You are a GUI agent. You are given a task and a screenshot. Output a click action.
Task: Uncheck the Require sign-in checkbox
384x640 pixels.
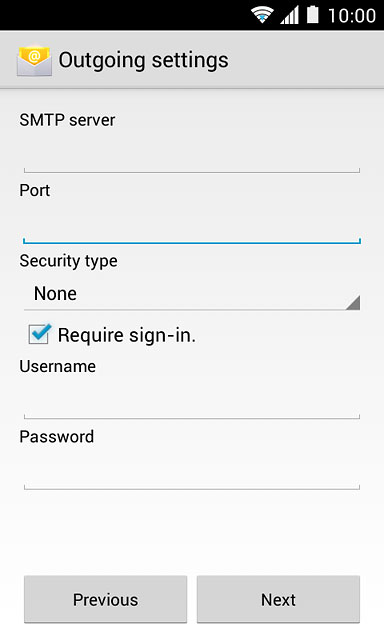pos(39,334)
